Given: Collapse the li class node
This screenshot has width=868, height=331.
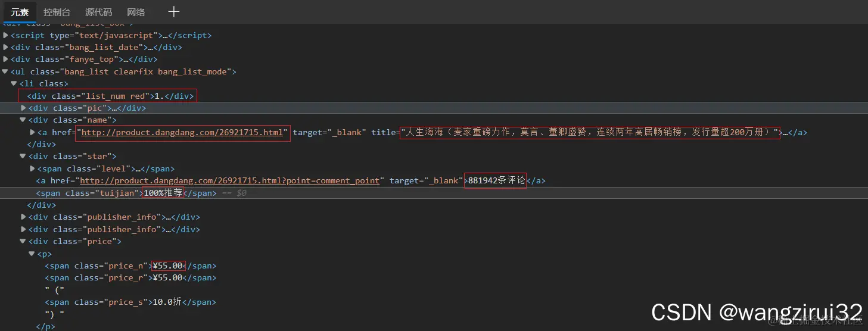Looking at the screenshot, I should point(14,83).
